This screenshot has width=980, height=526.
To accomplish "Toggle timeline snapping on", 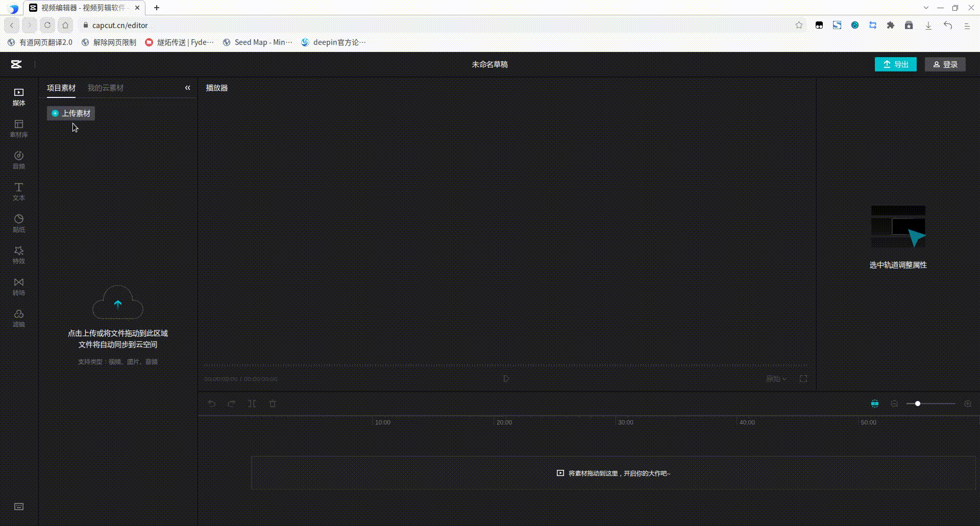I will tap(874, 403).
